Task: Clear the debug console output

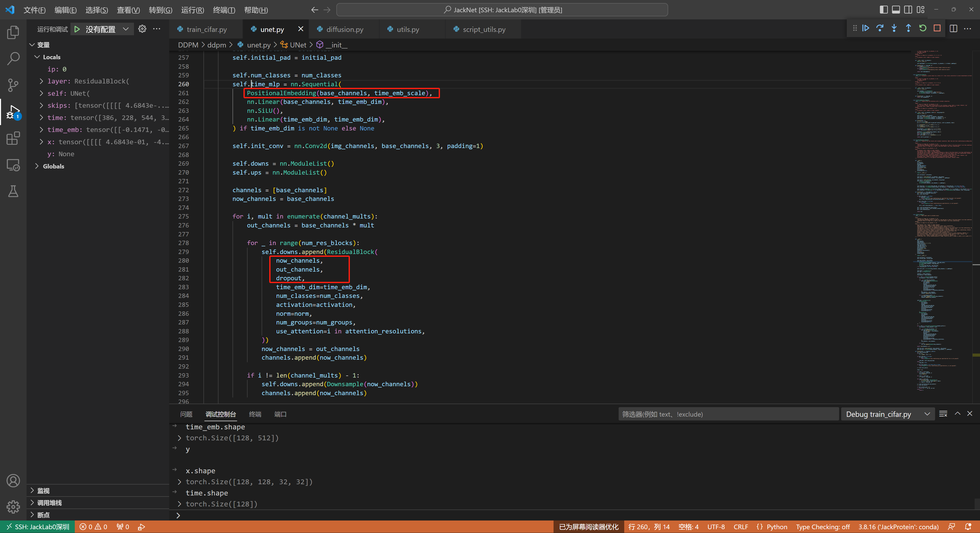Action: pyautogui.click(x=943, y=414)
